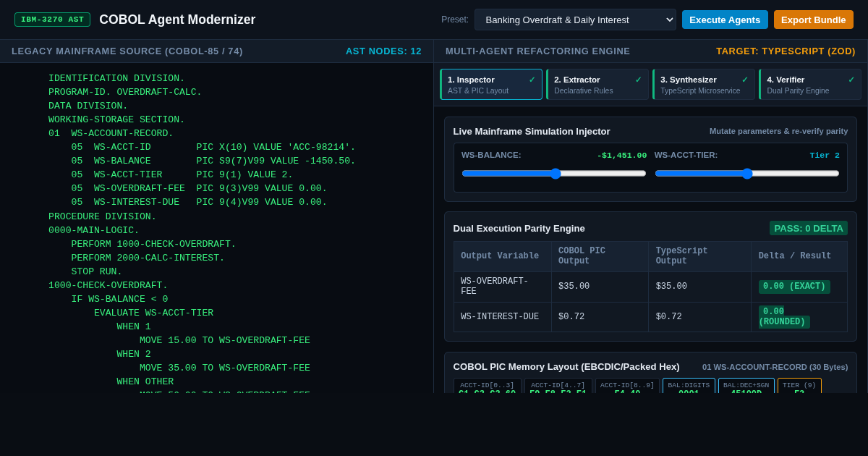Click the PERFORM 1000-CHECK-OVERDRAFT source line
The width and height of the screenshot is (868, 456).
[153, 244]
